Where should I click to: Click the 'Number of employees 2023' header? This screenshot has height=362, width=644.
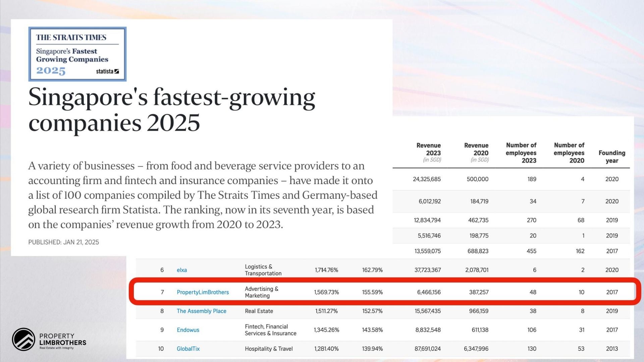[521, 153]
